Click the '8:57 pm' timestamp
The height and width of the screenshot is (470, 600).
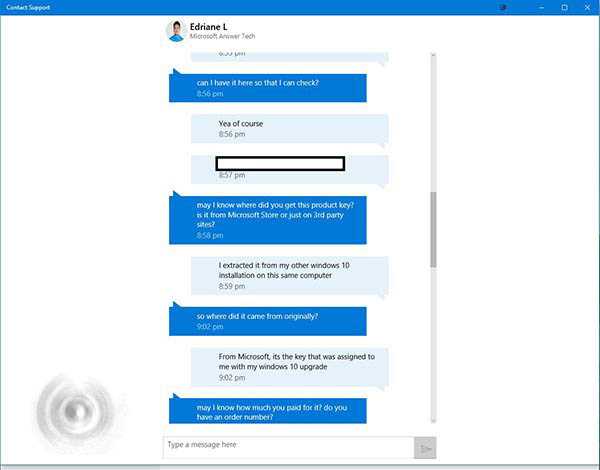pos(232,175)
